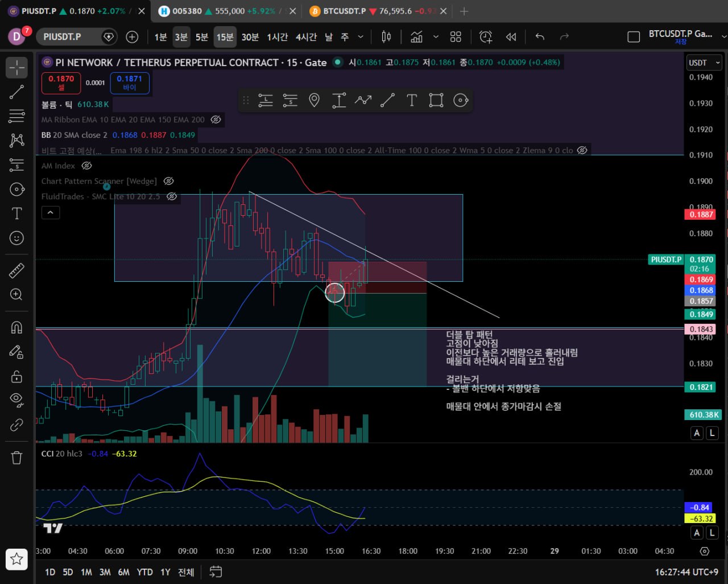The height and width of the screenshot is (584, 728).
Task: Toggle log scale L on CCI pane
Action: (712, 533)
